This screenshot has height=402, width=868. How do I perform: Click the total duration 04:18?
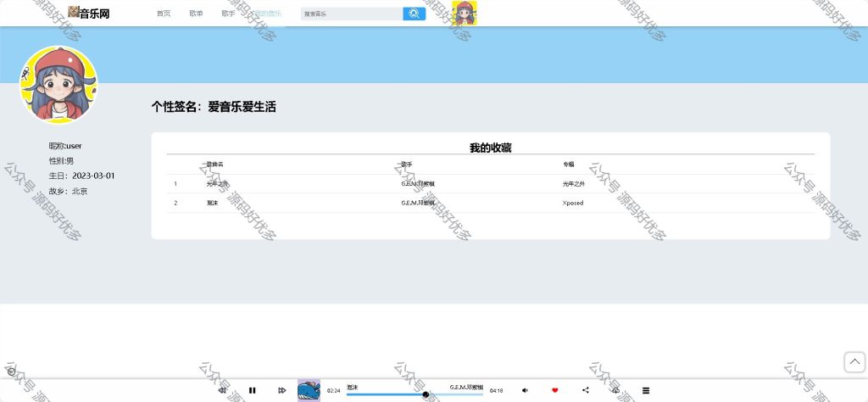coord(496,391)
